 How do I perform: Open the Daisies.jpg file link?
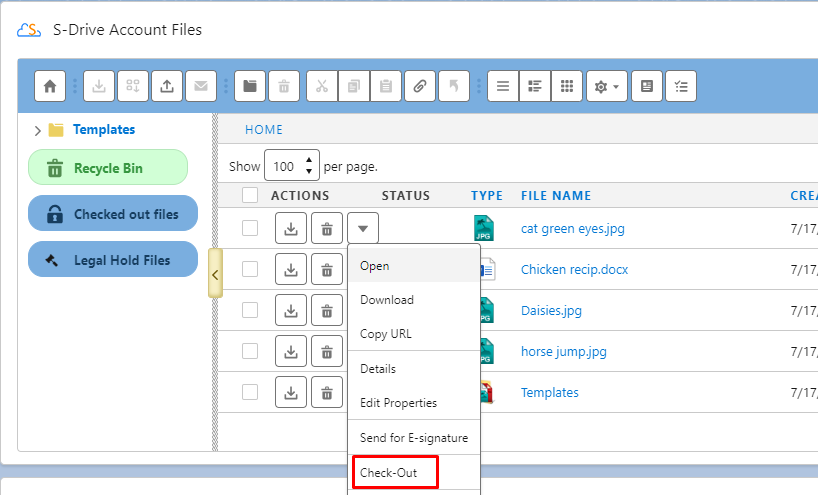click(x=551, y=311)
